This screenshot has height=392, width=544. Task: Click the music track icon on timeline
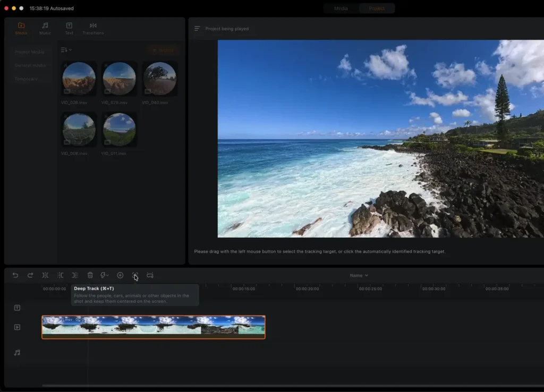coord(17,352)
